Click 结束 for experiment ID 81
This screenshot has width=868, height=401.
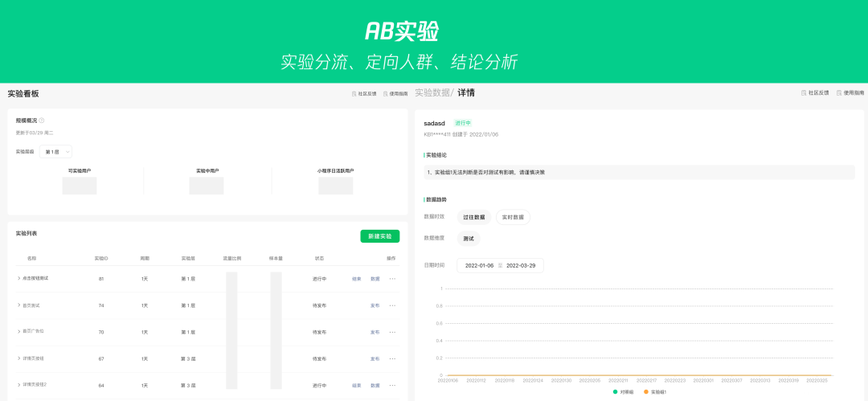[357, 279]
